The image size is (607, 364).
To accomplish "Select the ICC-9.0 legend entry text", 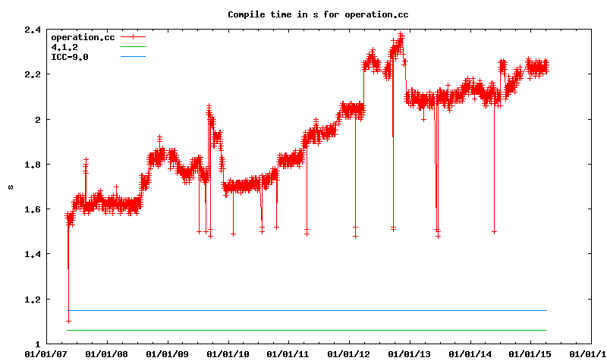I will [x=69, y=57].
